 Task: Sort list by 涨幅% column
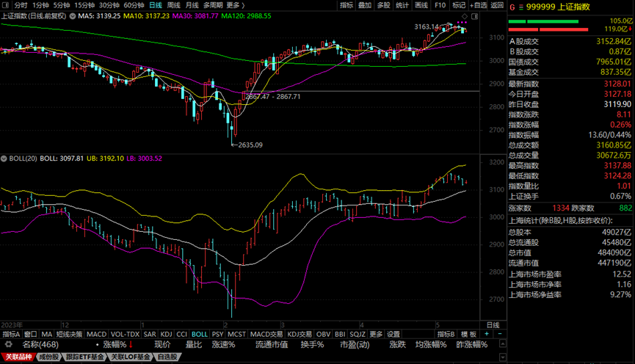[x=115, y=345]
